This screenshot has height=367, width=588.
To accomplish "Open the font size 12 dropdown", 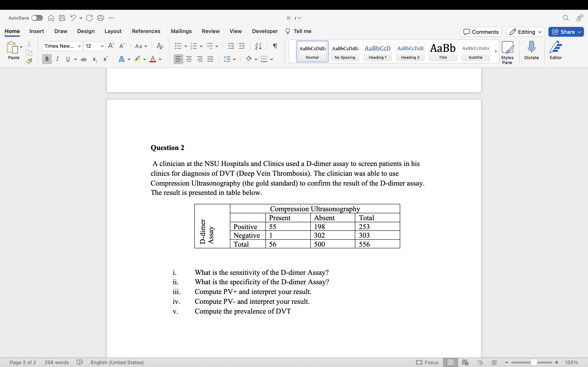I will [102, 46].
